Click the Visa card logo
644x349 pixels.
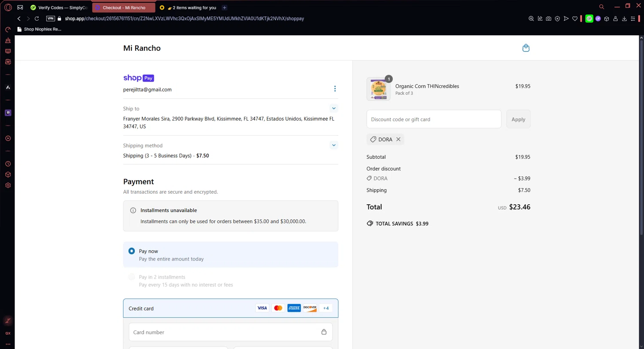tap(262, 308)
